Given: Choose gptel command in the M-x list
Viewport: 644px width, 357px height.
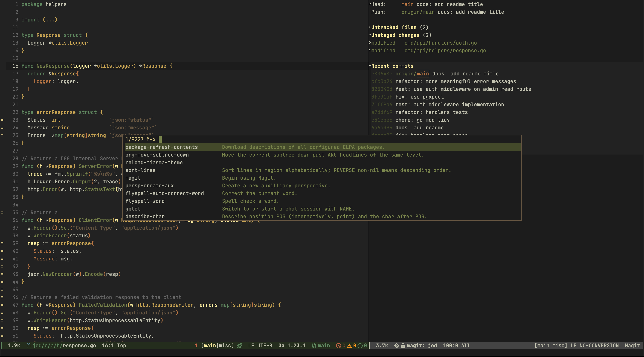Looking at the screenshot, I should tap(323, 209).
